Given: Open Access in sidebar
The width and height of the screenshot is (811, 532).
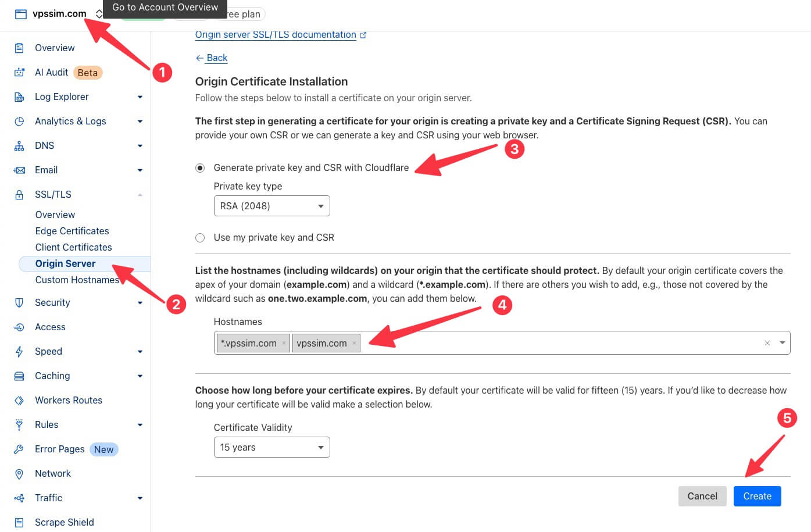Looking at the screenshot, I should click(x=50, y=327).
